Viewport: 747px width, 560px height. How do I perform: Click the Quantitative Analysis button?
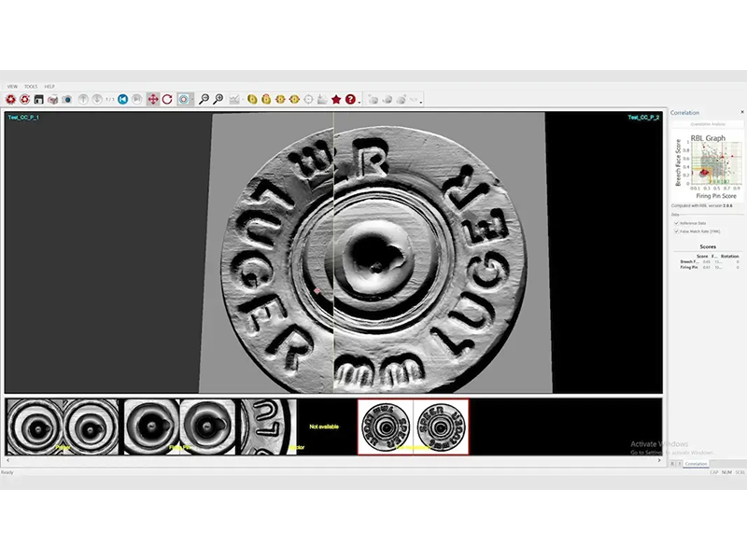(x=707, y=124)
